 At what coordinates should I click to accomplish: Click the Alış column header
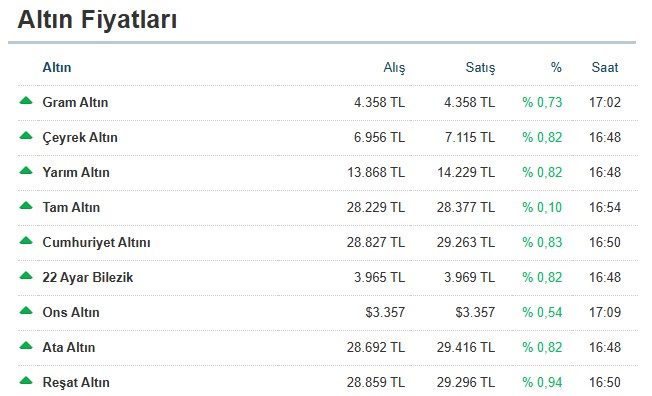[394, 68]
